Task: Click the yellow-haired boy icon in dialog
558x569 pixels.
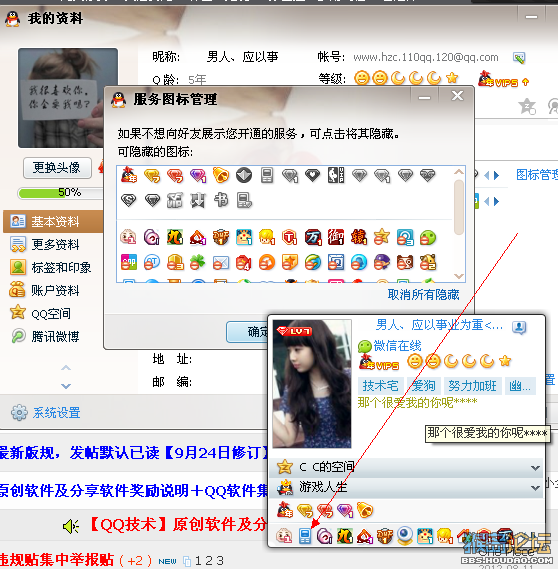Action: 267,237
